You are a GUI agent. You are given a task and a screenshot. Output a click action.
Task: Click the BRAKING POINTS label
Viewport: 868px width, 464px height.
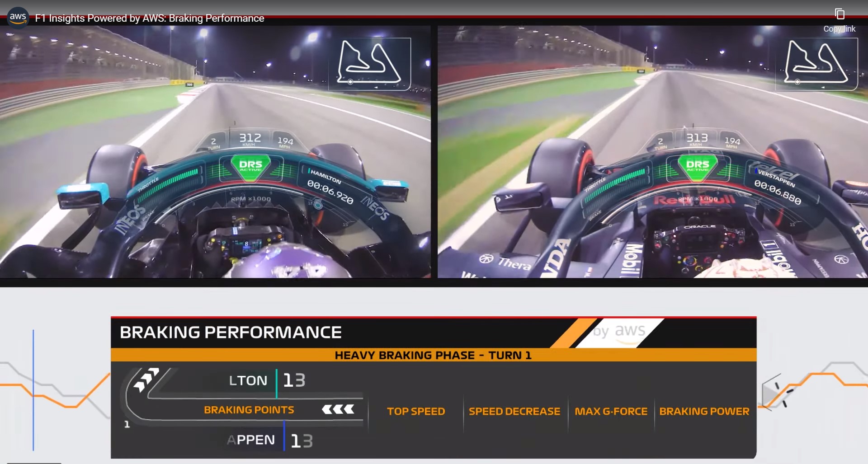(249, 410)
